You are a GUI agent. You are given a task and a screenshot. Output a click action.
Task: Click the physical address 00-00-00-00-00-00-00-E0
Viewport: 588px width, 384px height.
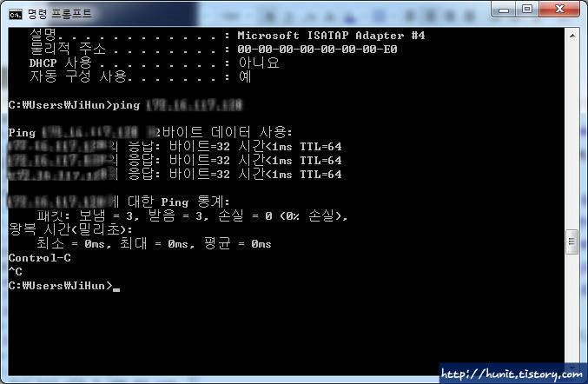pos(317,50)
